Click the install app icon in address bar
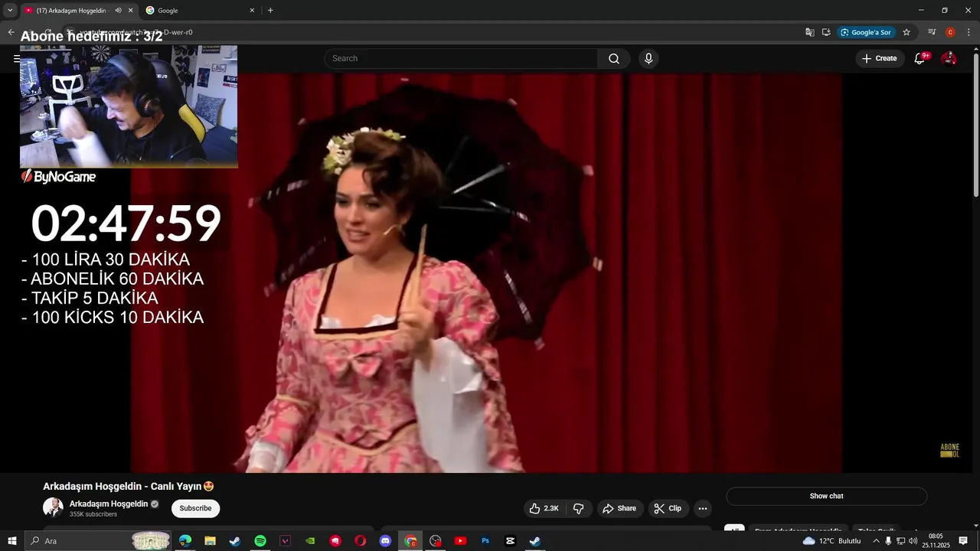This screenshot has width=980, height=551. (x=826, y=32)
